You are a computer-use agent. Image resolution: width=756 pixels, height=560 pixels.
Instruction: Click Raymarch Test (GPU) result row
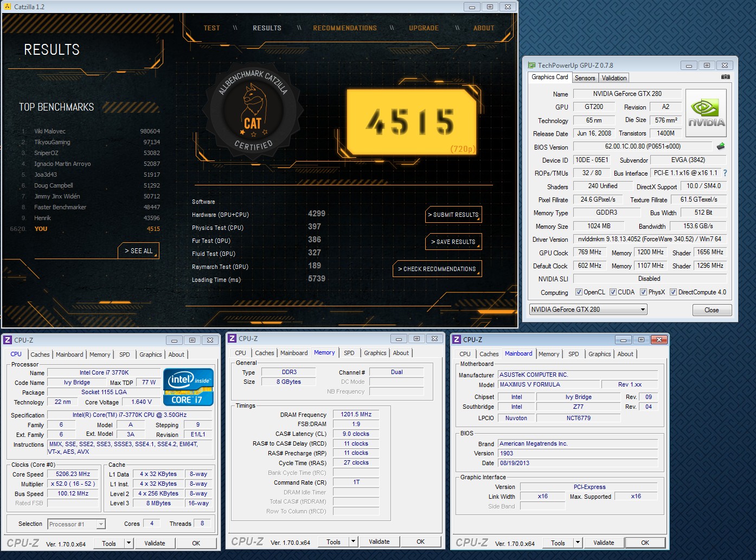(x=258, y=266)
